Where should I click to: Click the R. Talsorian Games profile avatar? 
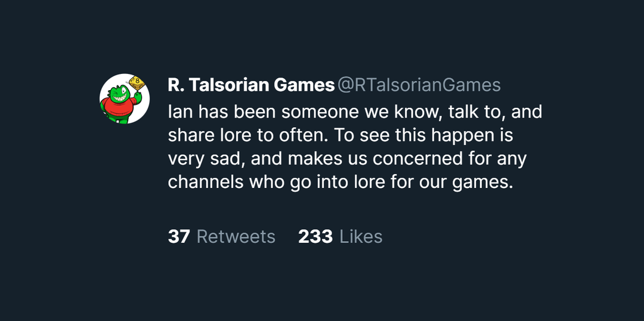click(x=125, y=99)
